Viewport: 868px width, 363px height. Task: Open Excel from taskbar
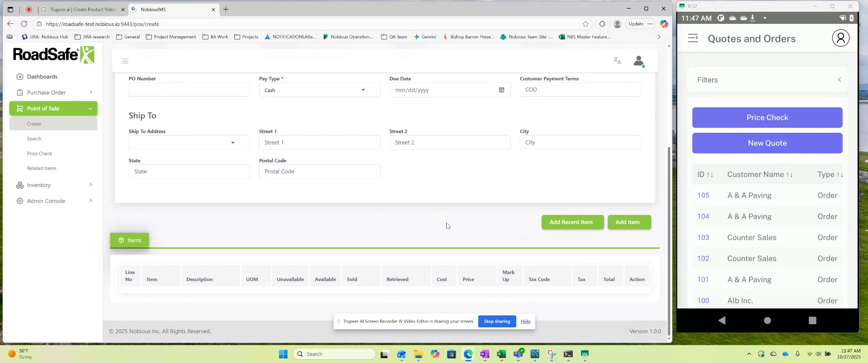(x=501, y=354)
